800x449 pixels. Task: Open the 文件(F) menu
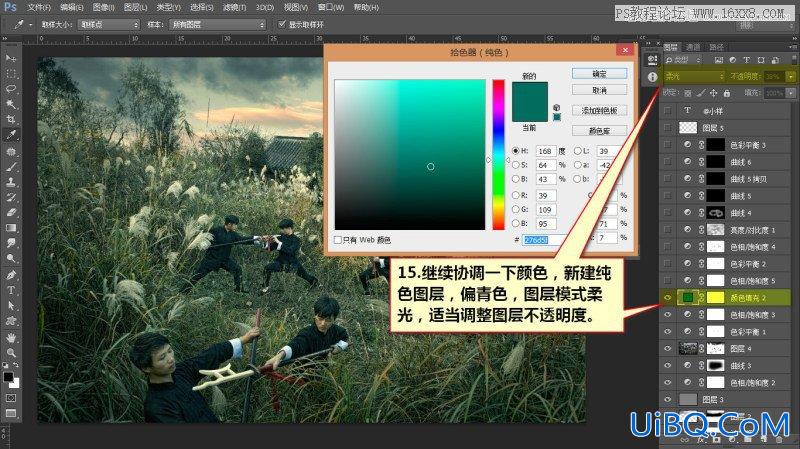click(39, 8)
